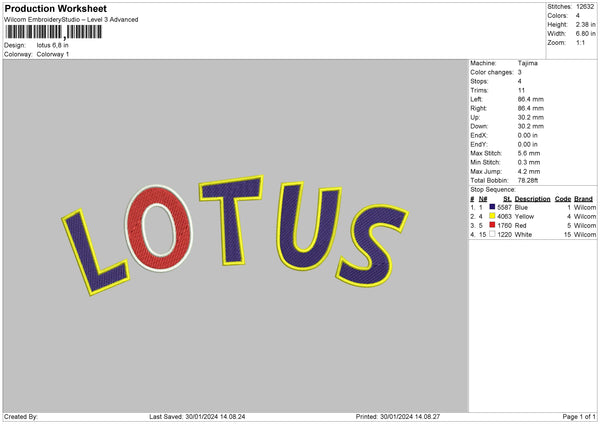Click the Blue thread color swatch
Screen dimensions: 600x424
[492, 207]
